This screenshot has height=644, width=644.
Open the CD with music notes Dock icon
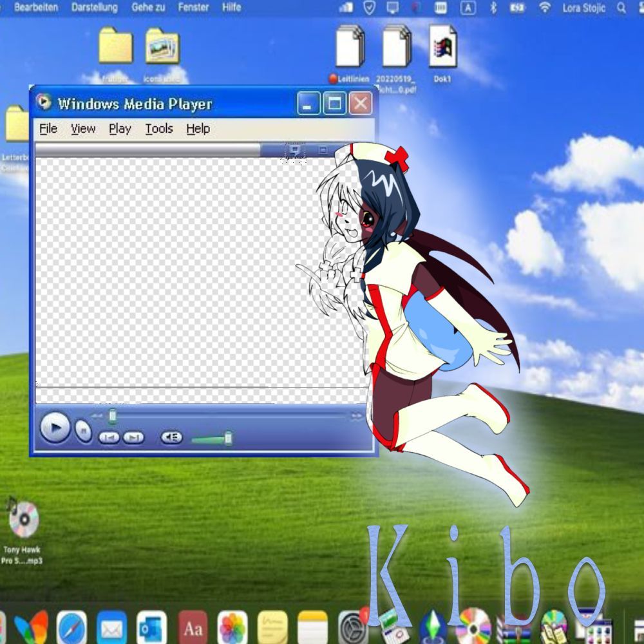pyautogui.click(x=554, y=627)
